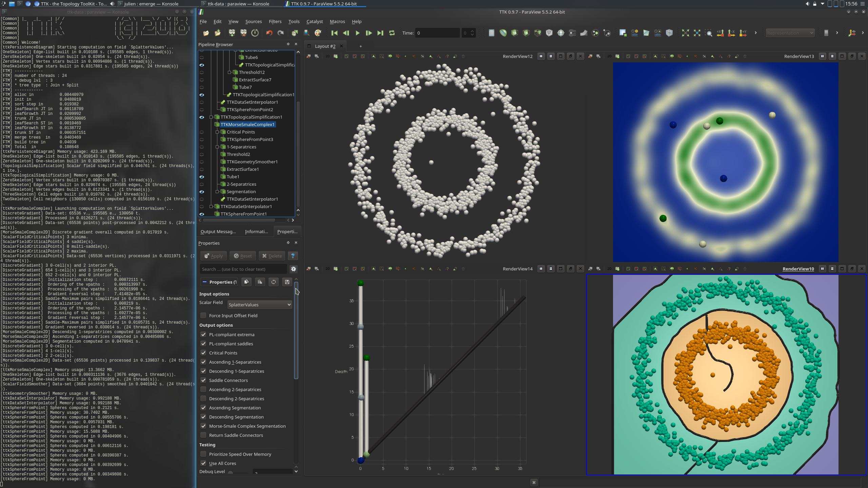Click the Properties search field

pos(243,269)
